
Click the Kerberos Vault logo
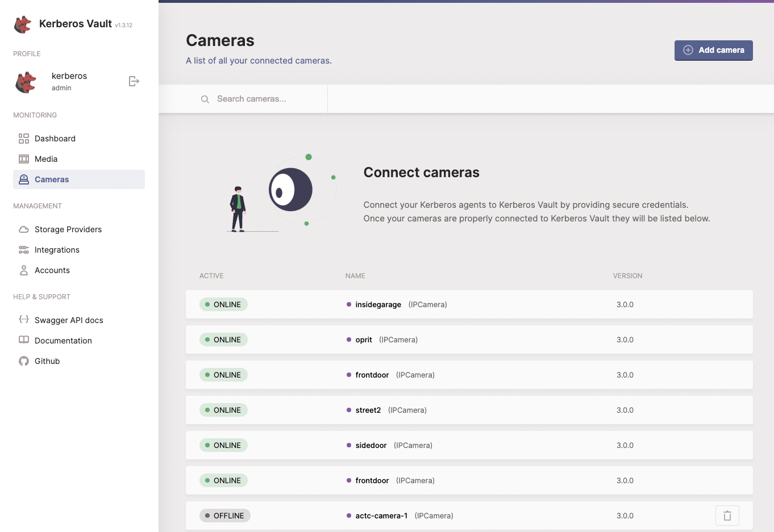[x=22, y=24]
